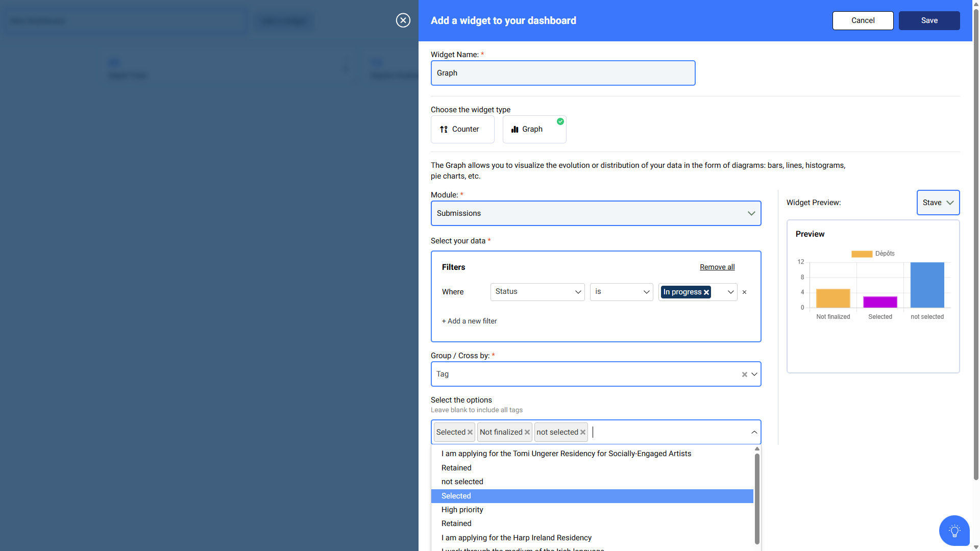Choose 'High priority' from options list

coord(462,510)
